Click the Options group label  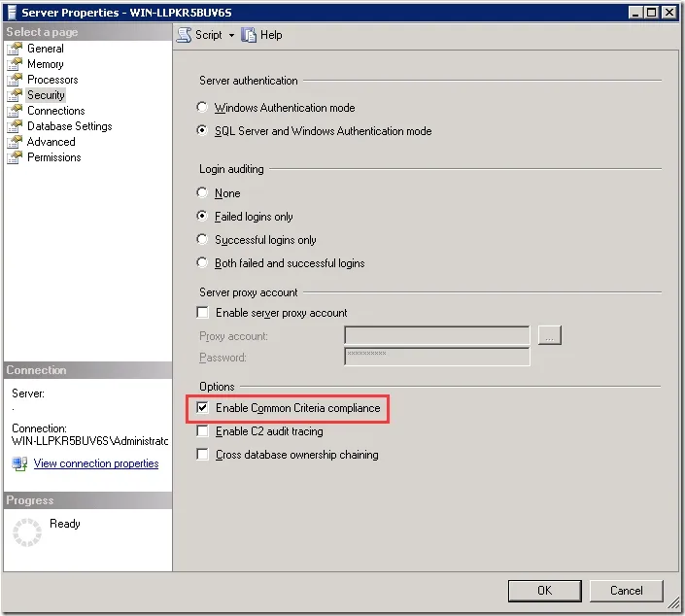(x=217, y=387)
